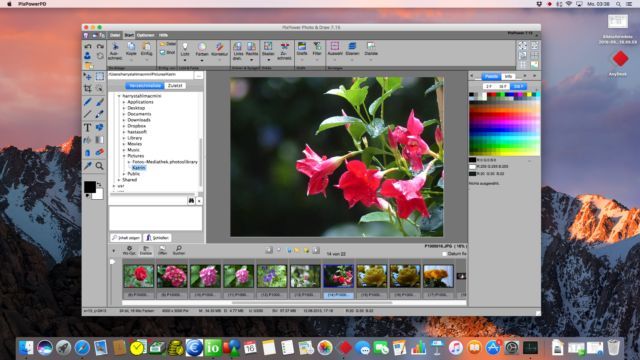Open Finder from the Dock
This screenshot has width=640, height=360.
(x=26, y=348)
